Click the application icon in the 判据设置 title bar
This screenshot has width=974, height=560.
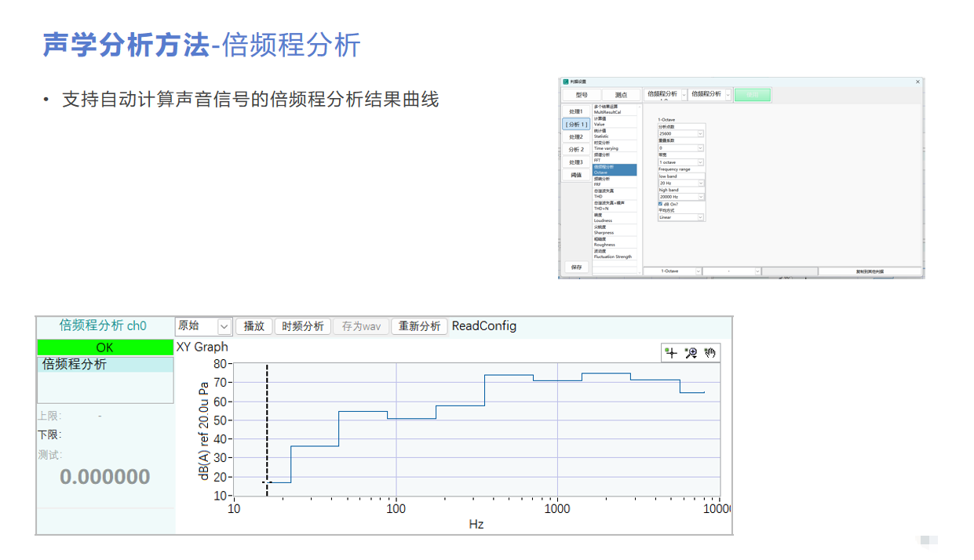(x=566, y=83)
